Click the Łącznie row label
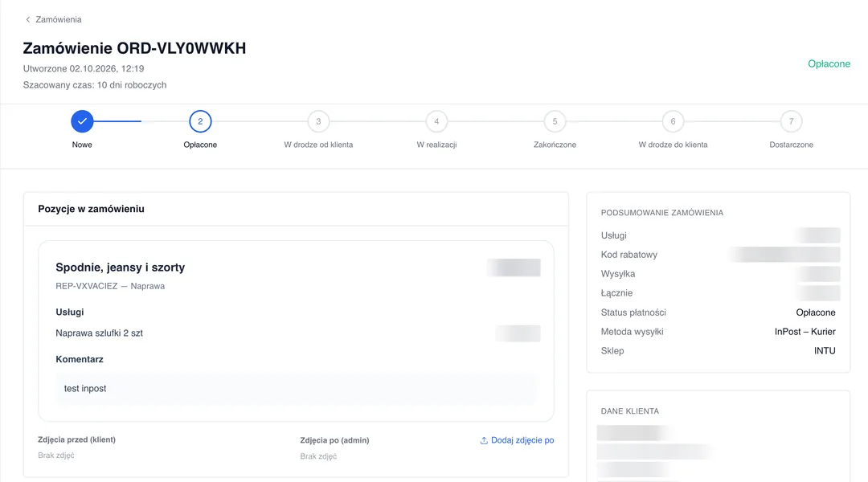Viewport: 868px width, 482px height. (x=616, y=292)
